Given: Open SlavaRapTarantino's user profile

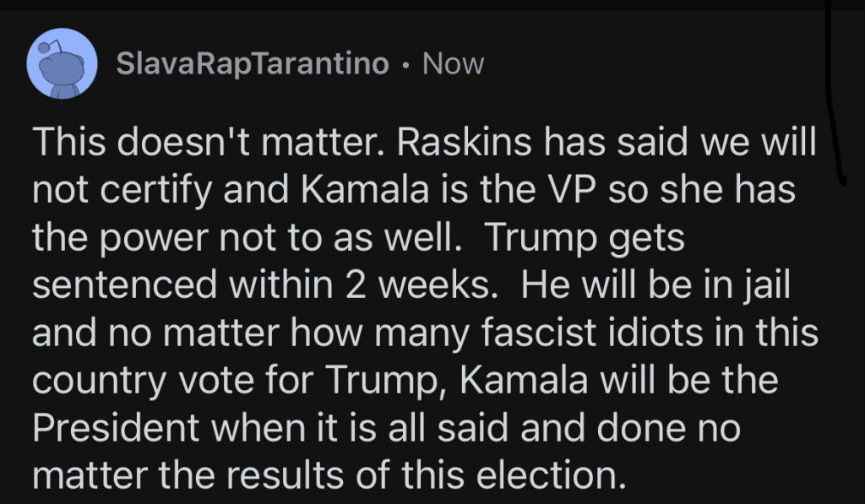Looking at the screenshot, I should [252, 63].
